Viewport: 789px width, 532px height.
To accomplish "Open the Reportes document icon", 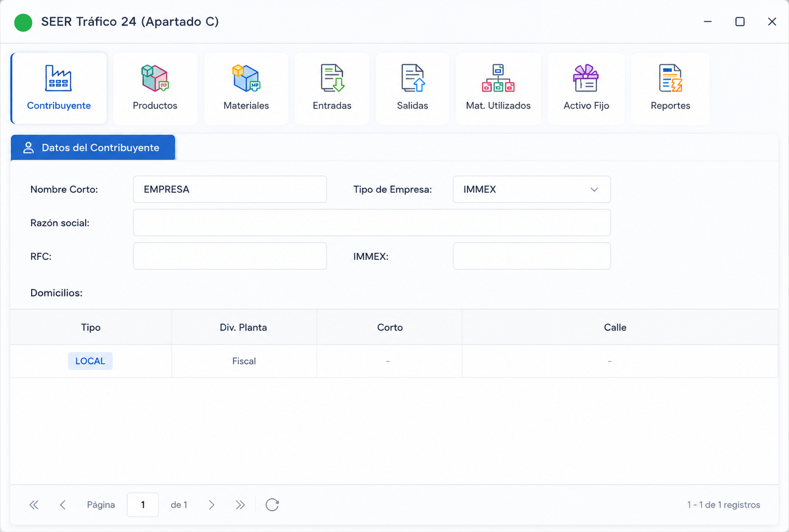I will (670, 88).
